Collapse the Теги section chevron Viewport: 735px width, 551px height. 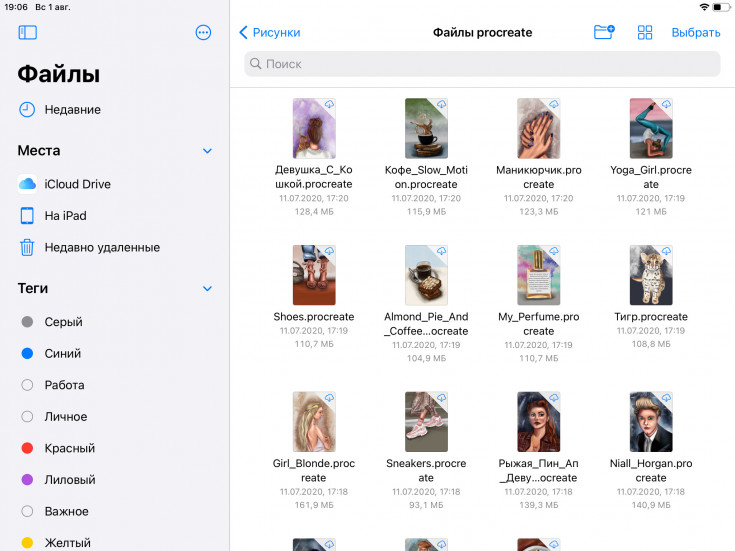[x=207, y=288]
